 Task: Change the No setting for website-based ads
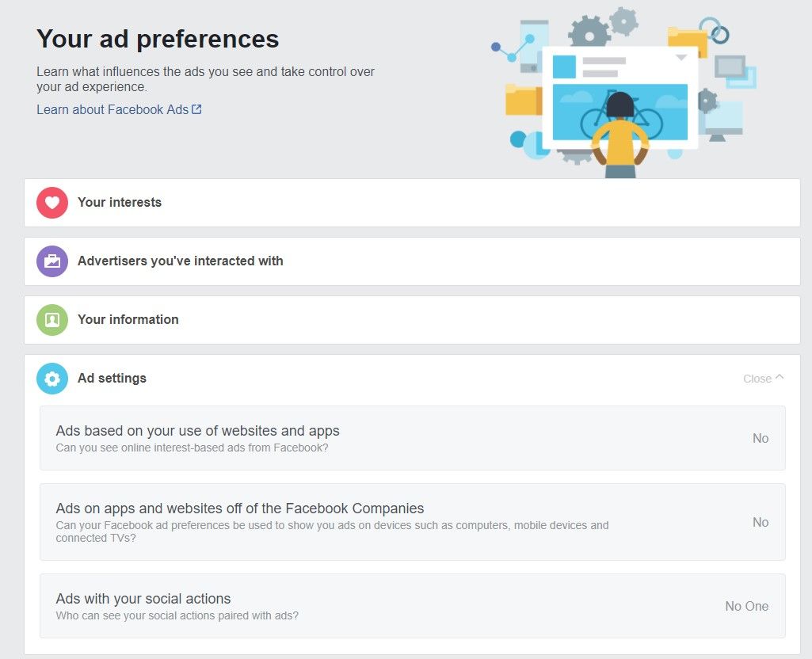[760, 438]
